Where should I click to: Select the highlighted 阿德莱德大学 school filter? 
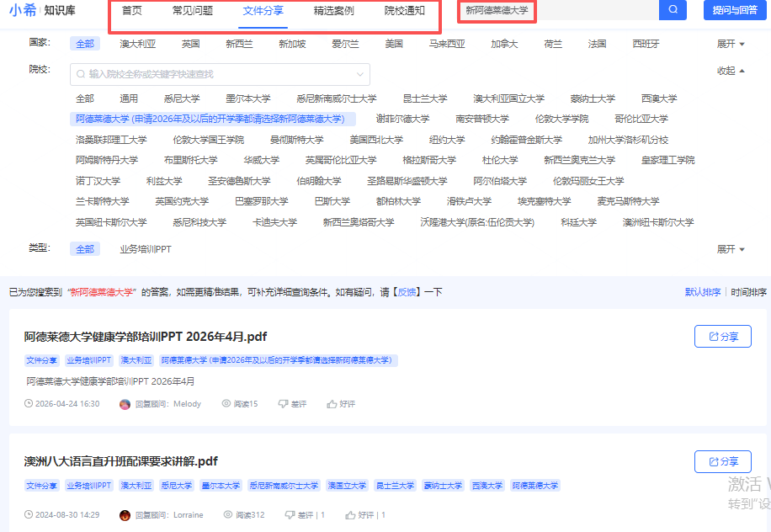(212, 119)
